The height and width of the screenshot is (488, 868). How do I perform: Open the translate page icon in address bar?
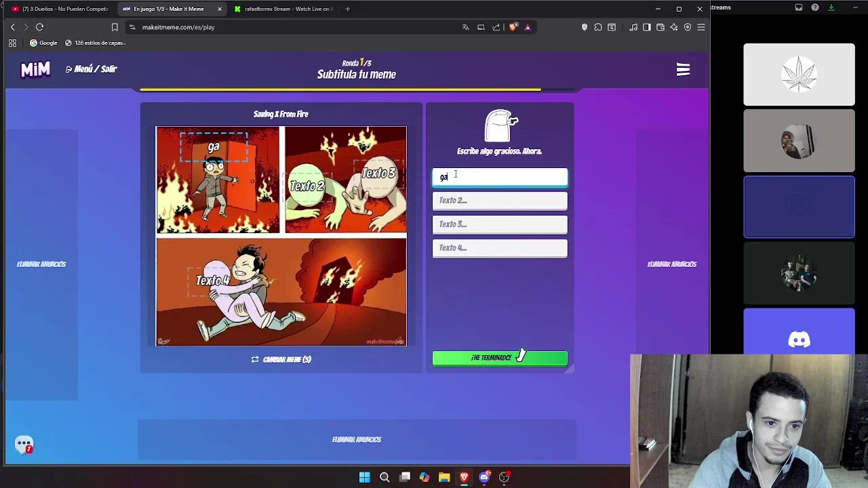[x=465, y=27]
